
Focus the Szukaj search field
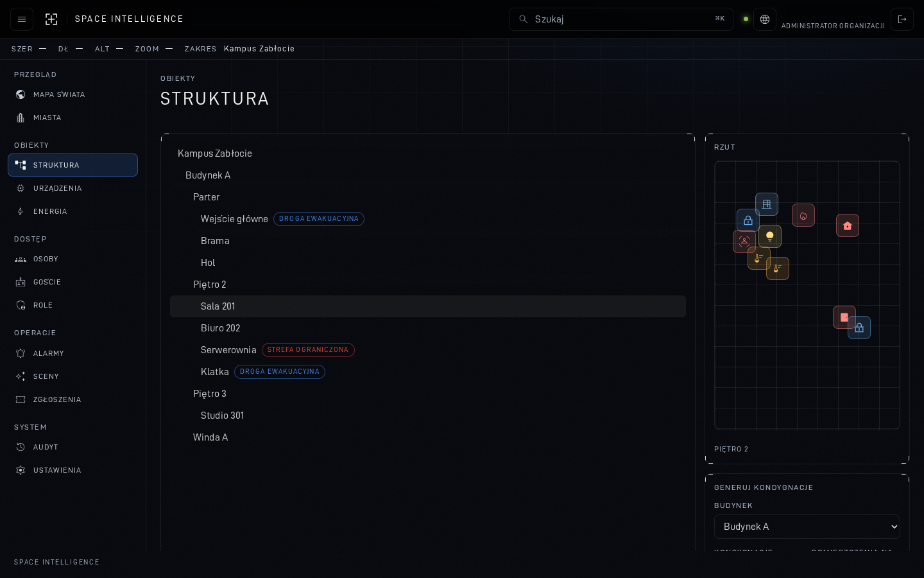pyautogui.click(x=621, y=19)
